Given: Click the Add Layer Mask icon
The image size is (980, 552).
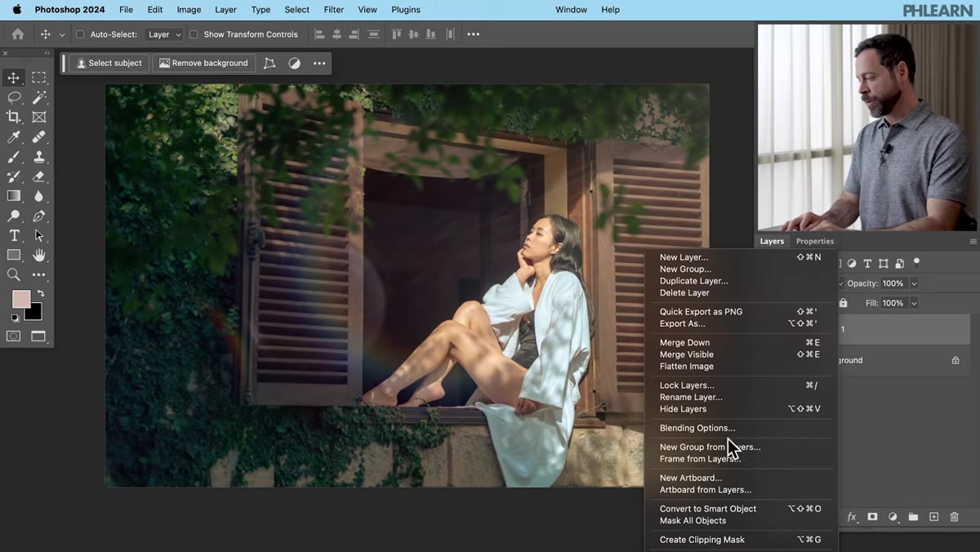Looking at the screenshot, I should 872,517.
